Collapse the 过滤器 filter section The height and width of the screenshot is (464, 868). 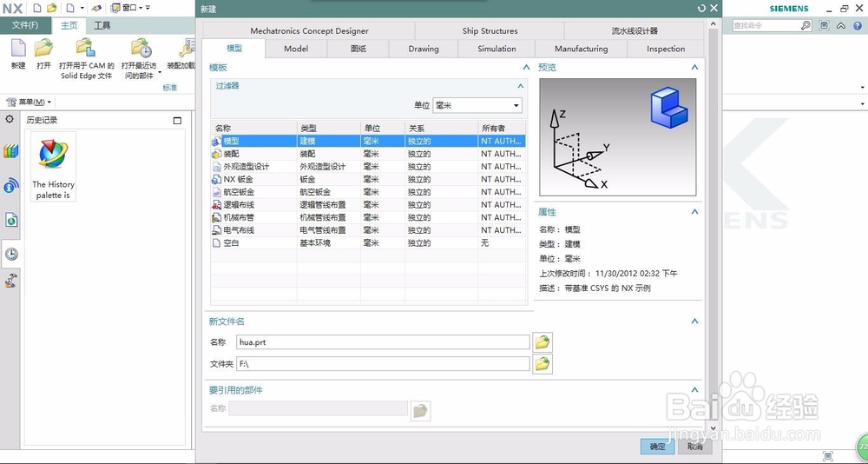pyautogui.click(x=520, y=86)
